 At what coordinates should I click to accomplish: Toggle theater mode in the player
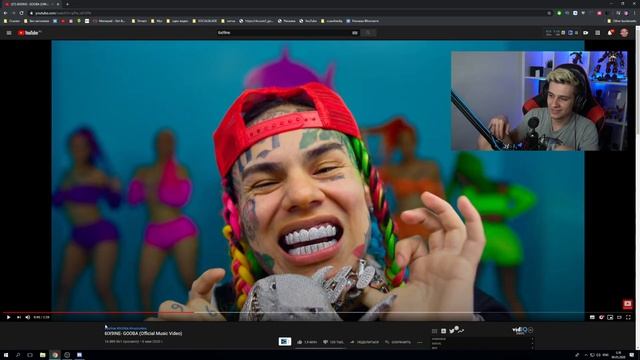pos(619,317)
